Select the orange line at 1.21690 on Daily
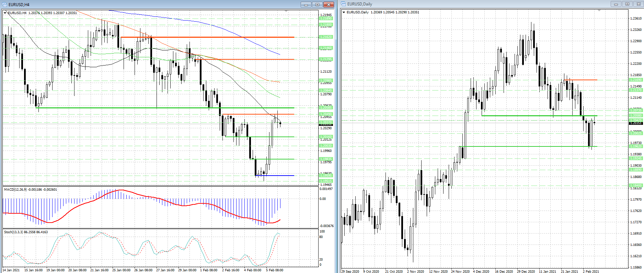The image size is (644, 273). click(584, 80)
